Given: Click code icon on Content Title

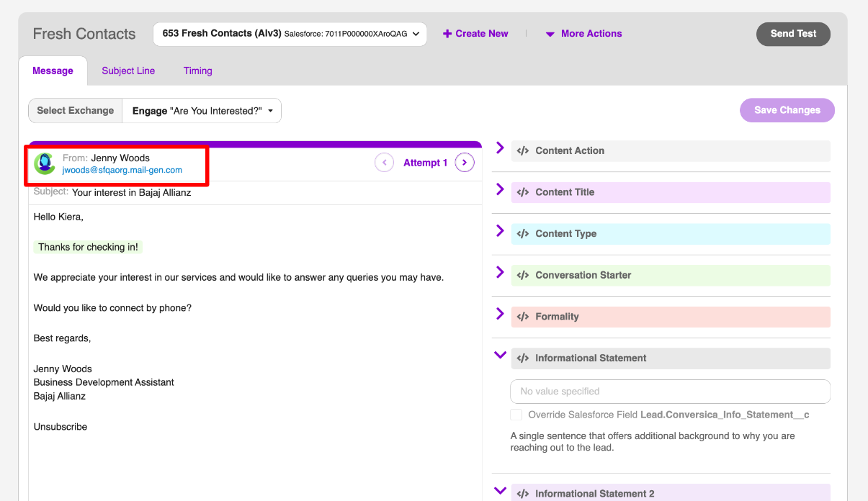Looking at the screenshot, I should tap(523, 192).
